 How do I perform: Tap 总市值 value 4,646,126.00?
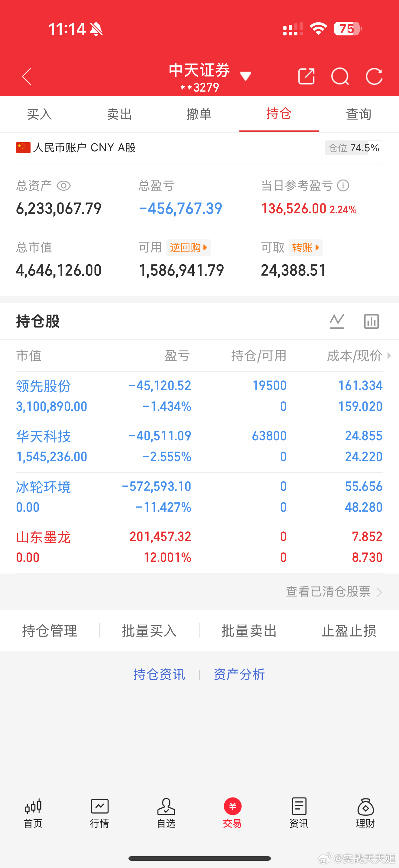tap(59, 270)
